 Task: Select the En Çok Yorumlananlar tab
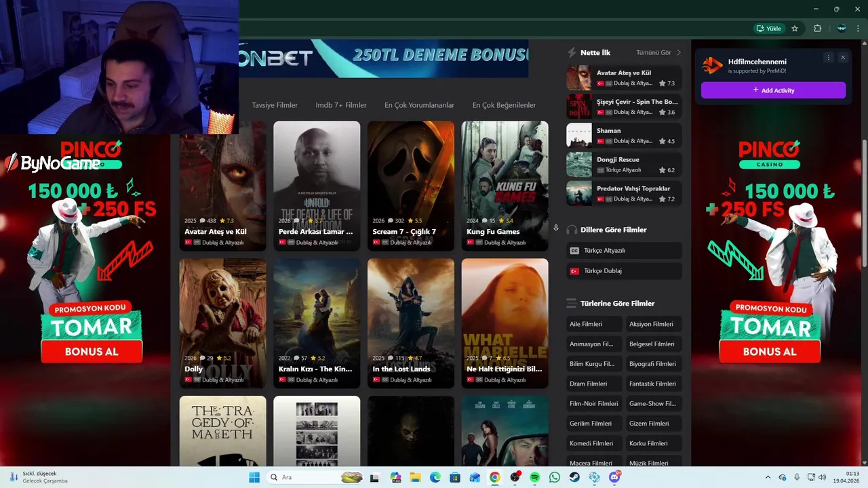click(x=419, y=105)
